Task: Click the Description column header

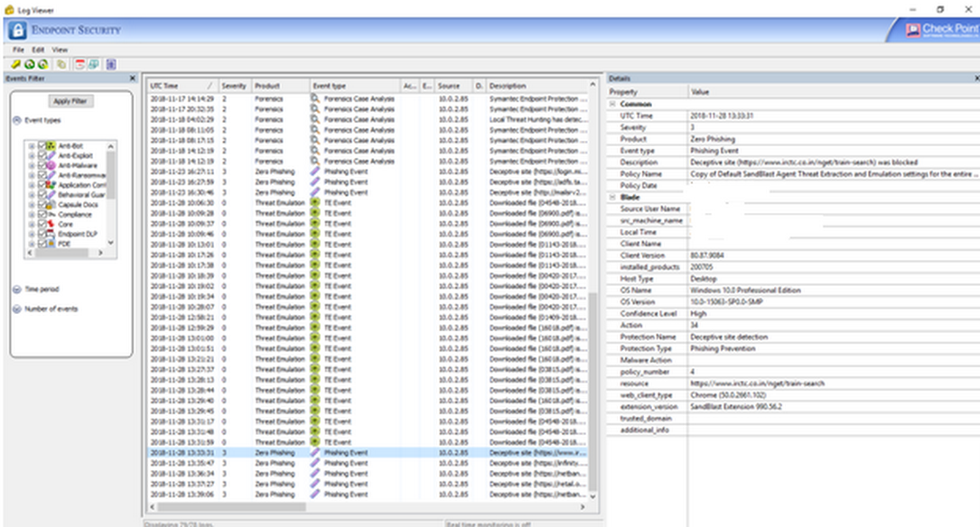Action: coord(537,86)
